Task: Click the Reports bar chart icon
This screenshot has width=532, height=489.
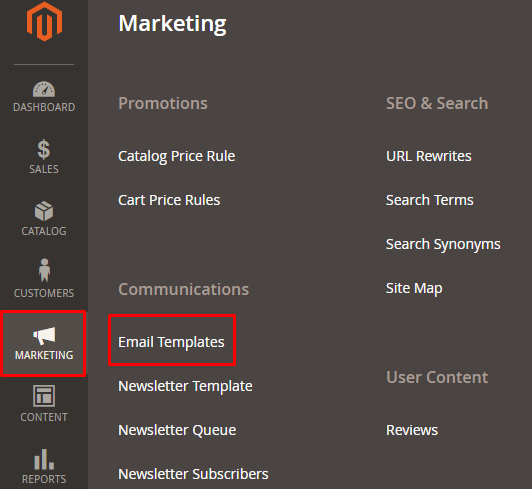Action: (44, 459)
